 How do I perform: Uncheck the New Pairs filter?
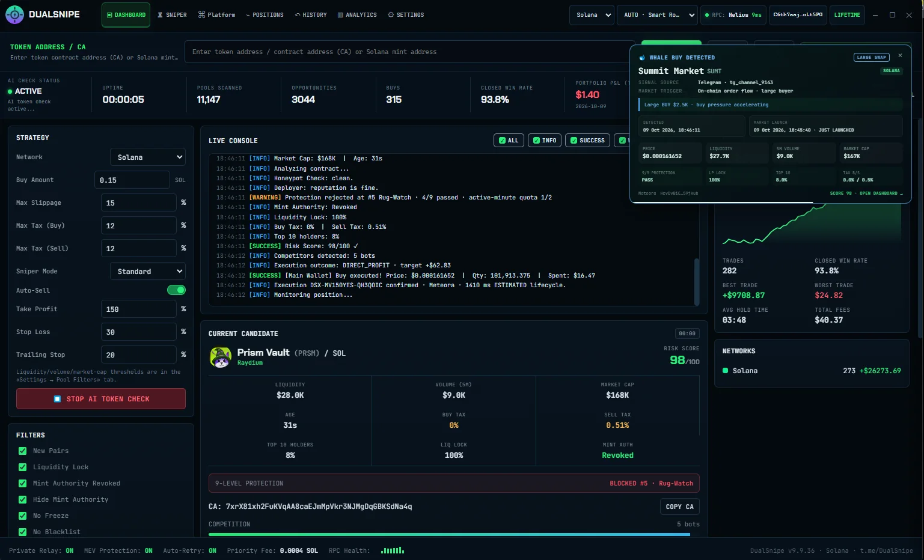point(23,451)
